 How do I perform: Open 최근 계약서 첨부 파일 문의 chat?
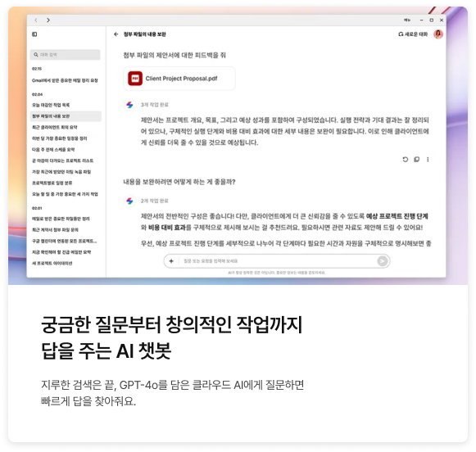pos(55,230)
